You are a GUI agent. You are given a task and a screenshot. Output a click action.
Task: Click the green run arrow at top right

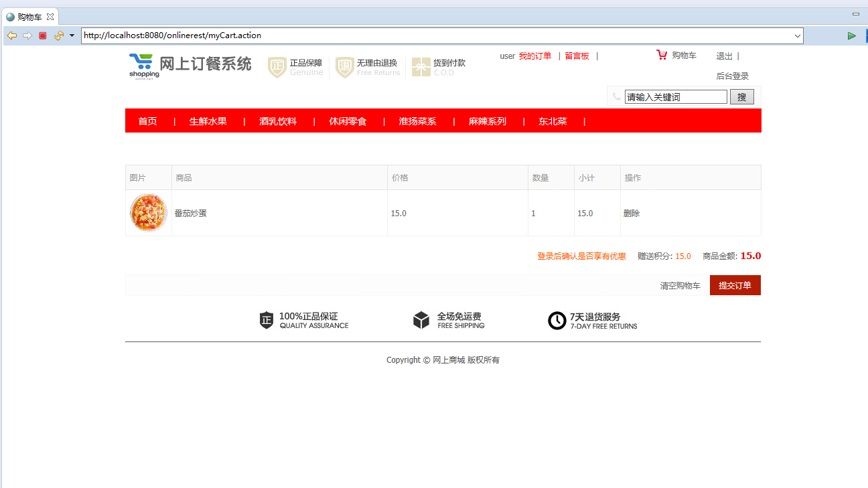(x=852, y=35)
